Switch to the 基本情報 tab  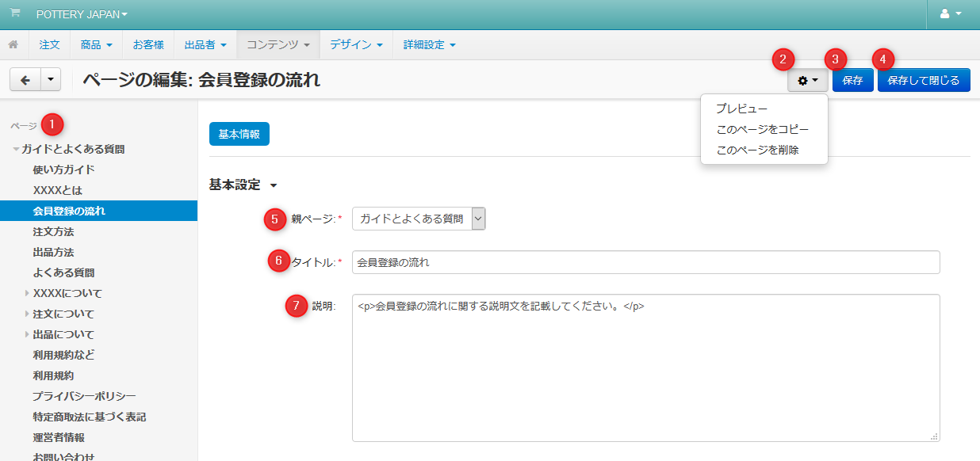[239, 134]
